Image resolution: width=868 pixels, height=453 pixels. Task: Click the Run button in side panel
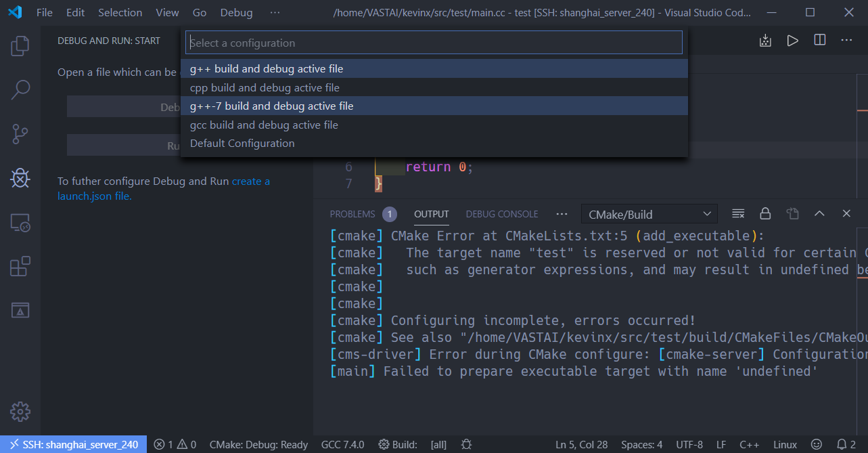(124, 146)
